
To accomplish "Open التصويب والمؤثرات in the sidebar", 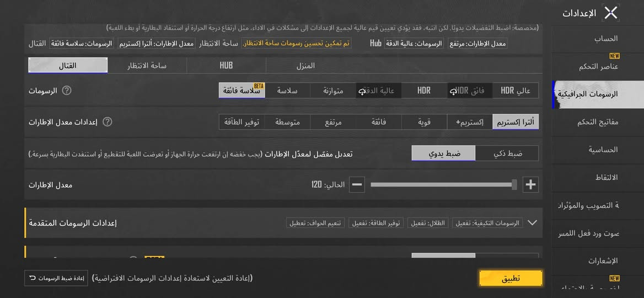I will 598,205.
